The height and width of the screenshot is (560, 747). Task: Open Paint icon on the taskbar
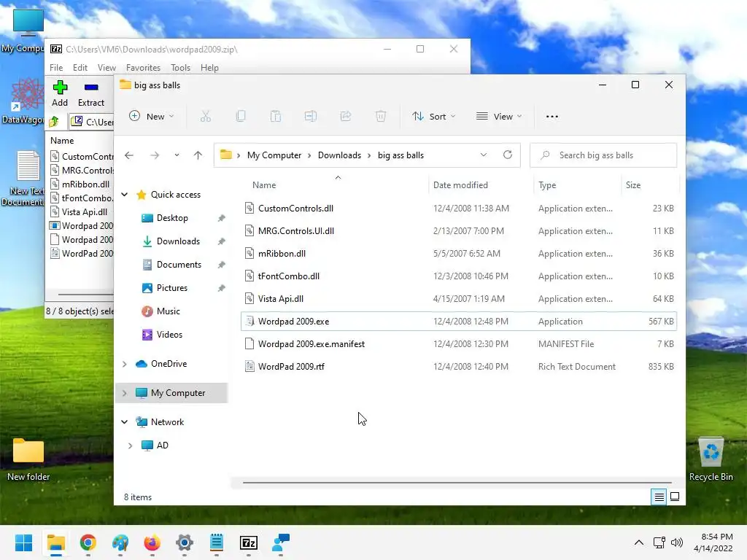click(x=120, y=542)
